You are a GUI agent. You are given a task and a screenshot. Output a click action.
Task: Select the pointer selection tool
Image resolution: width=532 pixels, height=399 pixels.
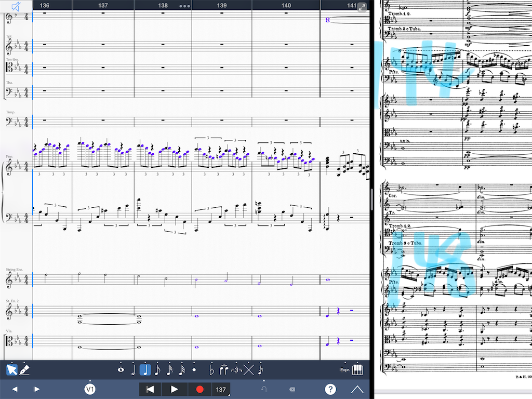pos(11,369)
